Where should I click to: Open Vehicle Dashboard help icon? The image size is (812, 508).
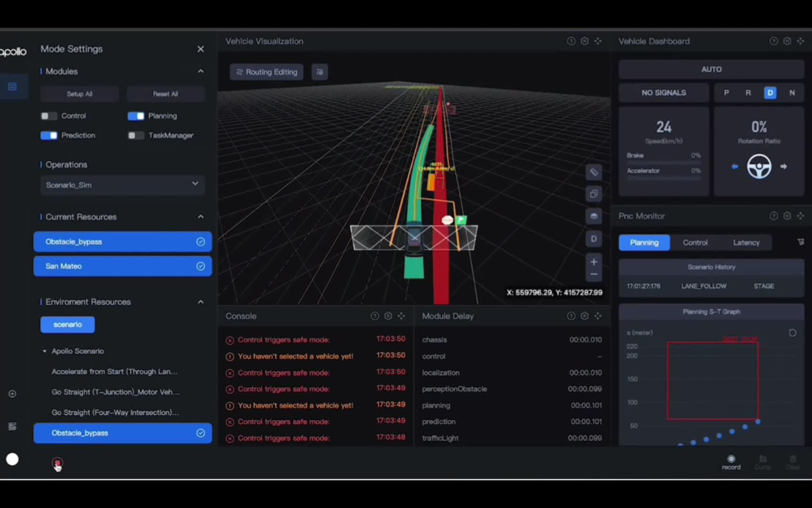pyautogui.click(x=773, y=41)
